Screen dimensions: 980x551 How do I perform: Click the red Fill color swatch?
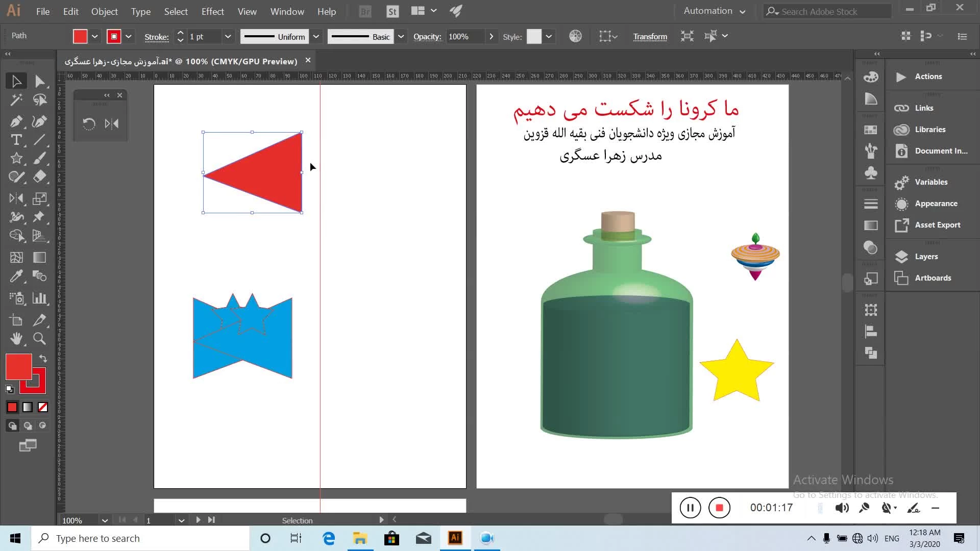click(18, 366)
